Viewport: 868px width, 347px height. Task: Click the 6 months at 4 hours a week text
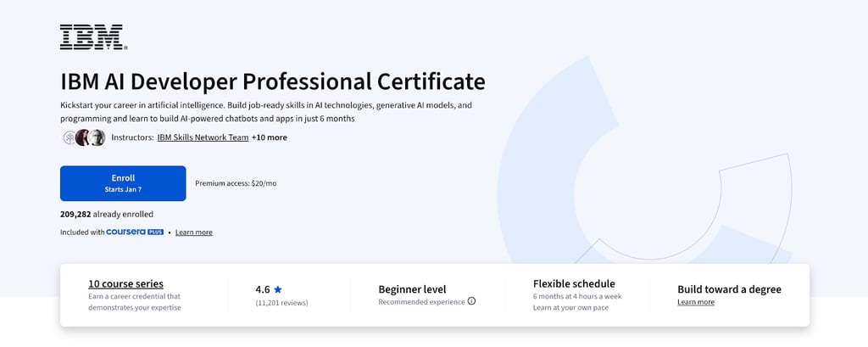tap(577, 296)
